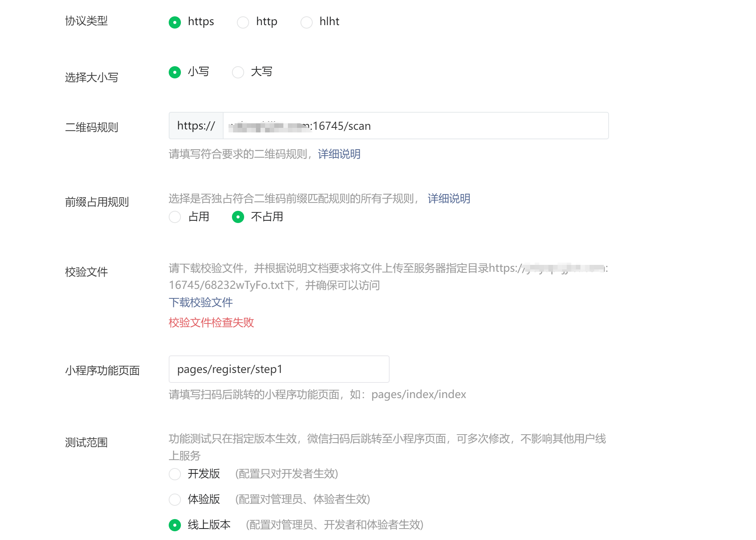Click the 下载校验文件 download link
Screen dimensions: 756x540
(x=201, y=303)
